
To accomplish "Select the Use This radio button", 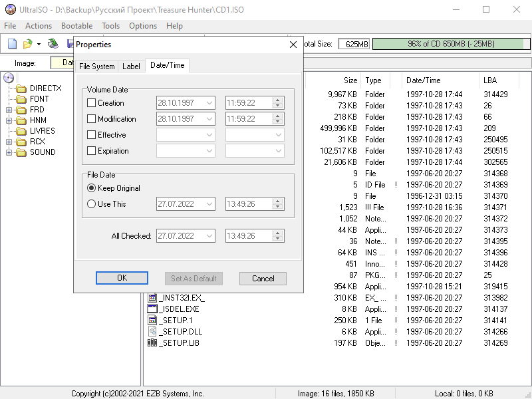I will (x=92, y=204).
